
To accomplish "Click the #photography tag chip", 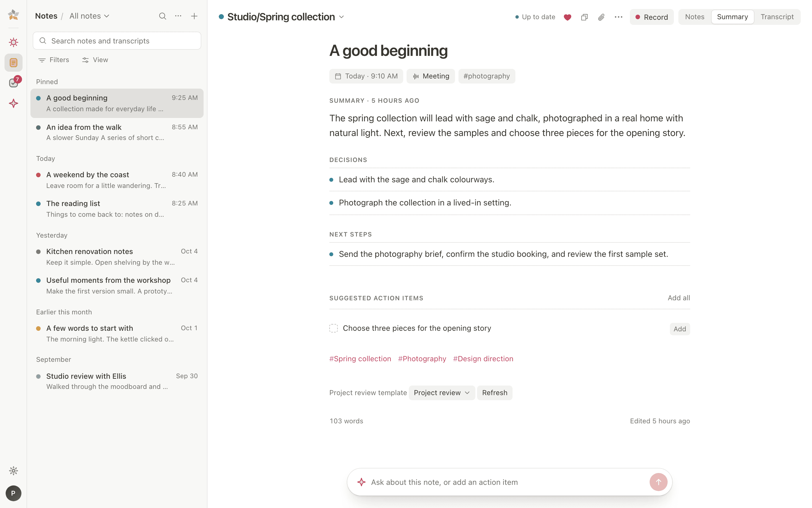I will pos(487,76).
